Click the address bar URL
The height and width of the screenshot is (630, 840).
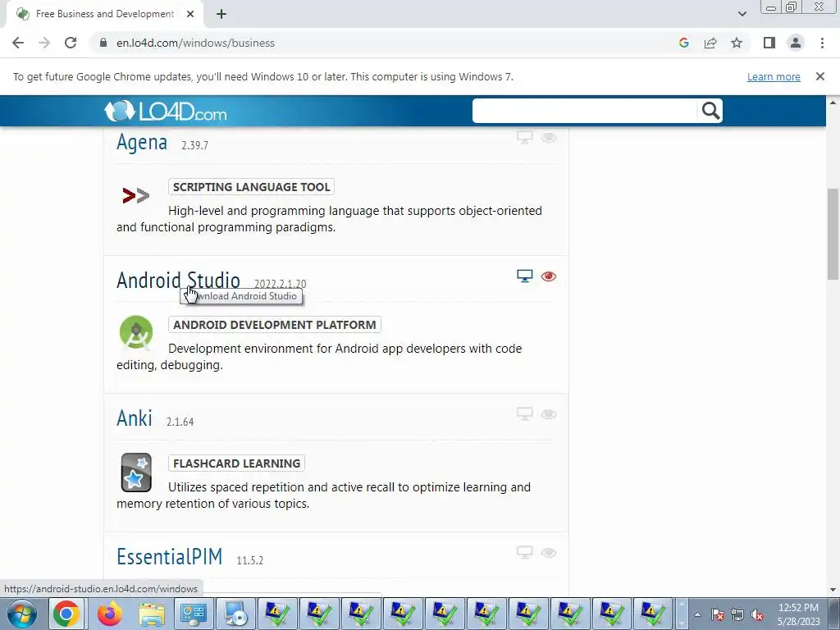195,43
